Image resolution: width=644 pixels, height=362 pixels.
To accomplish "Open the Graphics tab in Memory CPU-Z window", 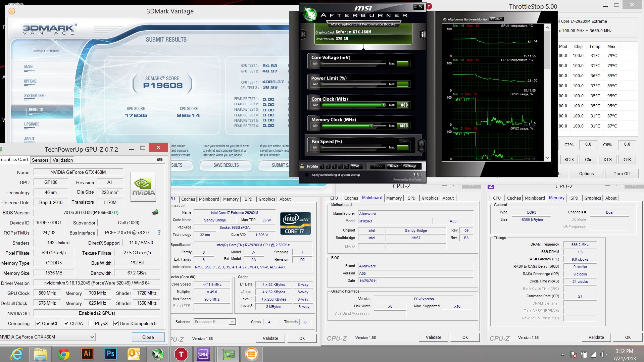I will click(593, 198).
